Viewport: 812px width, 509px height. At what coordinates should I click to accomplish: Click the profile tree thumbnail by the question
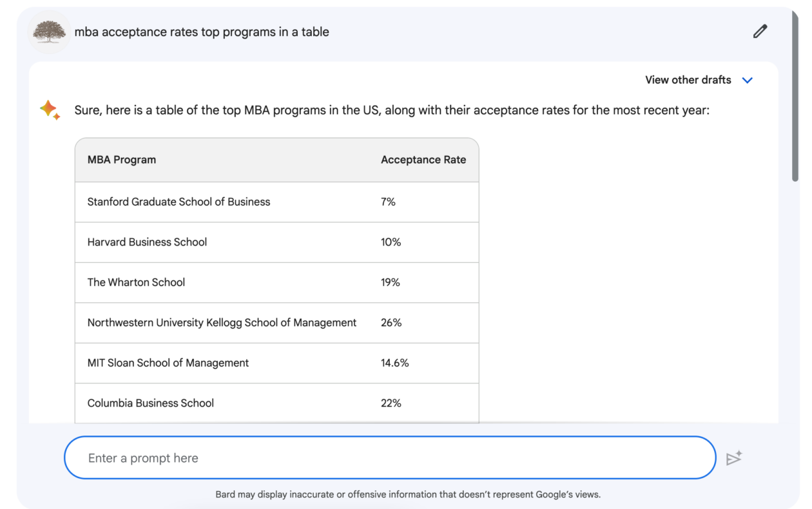(49, 32)
